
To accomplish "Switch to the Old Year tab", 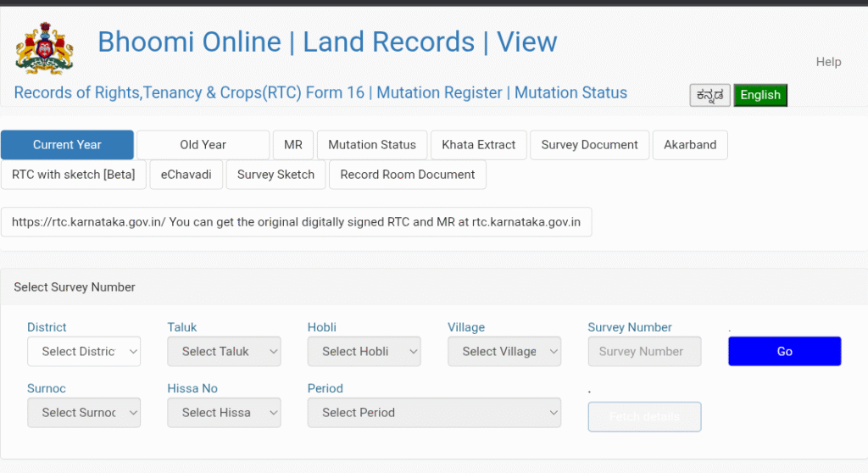I will tap(203, 145).
